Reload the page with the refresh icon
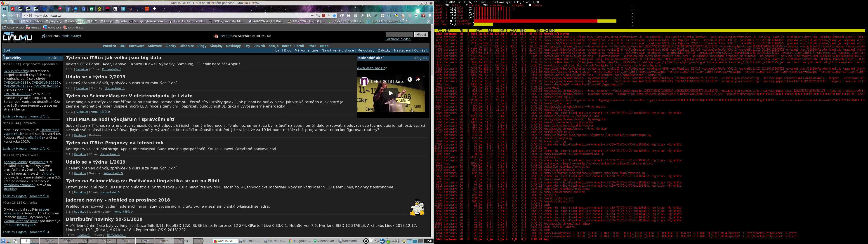This screenshot has width=868, height=244. point(342,16)
